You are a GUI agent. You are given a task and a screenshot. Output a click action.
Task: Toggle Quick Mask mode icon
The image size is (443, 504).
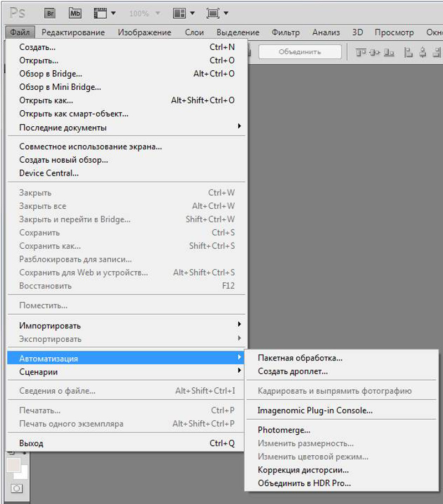17,488
